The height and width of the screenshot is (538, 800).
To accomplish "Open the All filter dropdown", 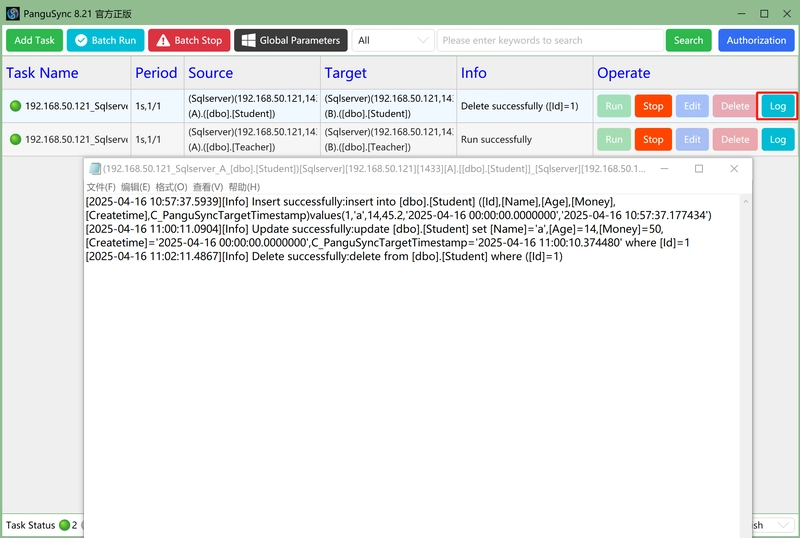I will pos(393,40).
